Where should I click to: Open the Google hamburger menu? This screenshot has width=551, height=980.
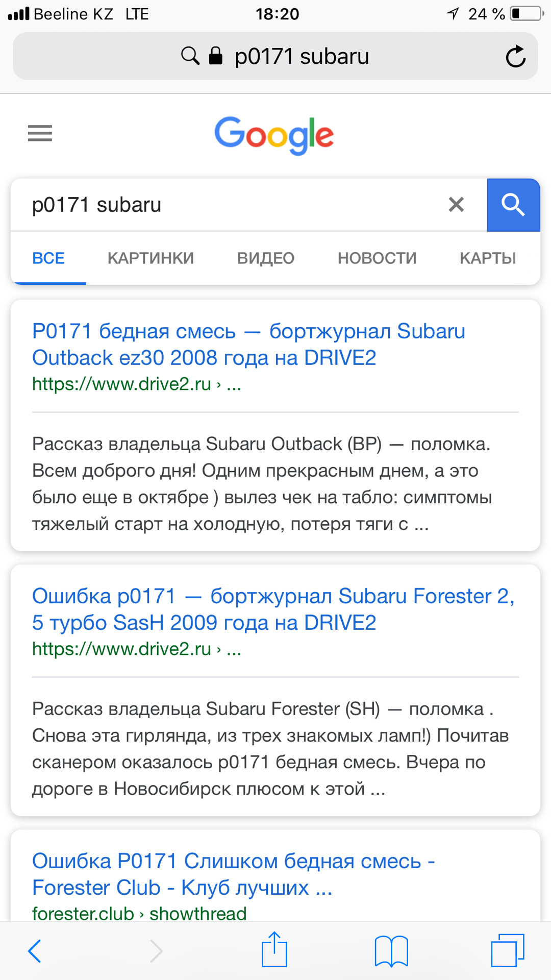(40, 134)
